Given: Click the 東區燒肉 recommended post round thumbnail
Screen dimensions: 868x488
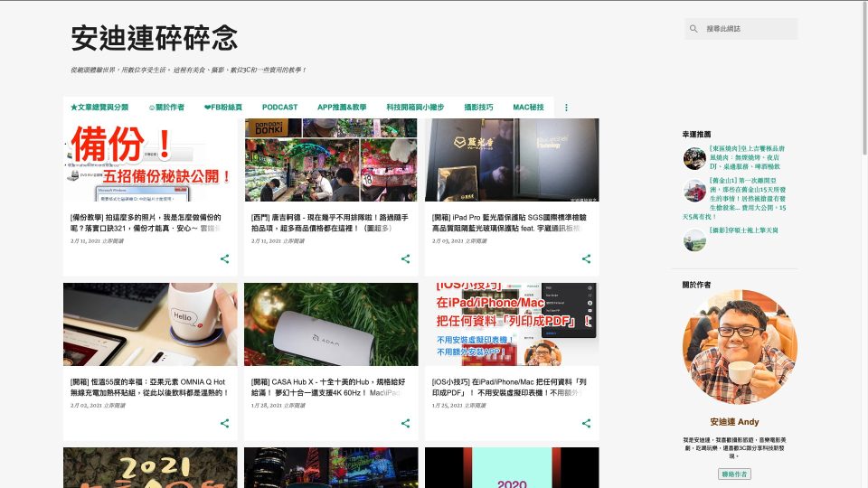Looking at the screenshot, I should [694, 158].
